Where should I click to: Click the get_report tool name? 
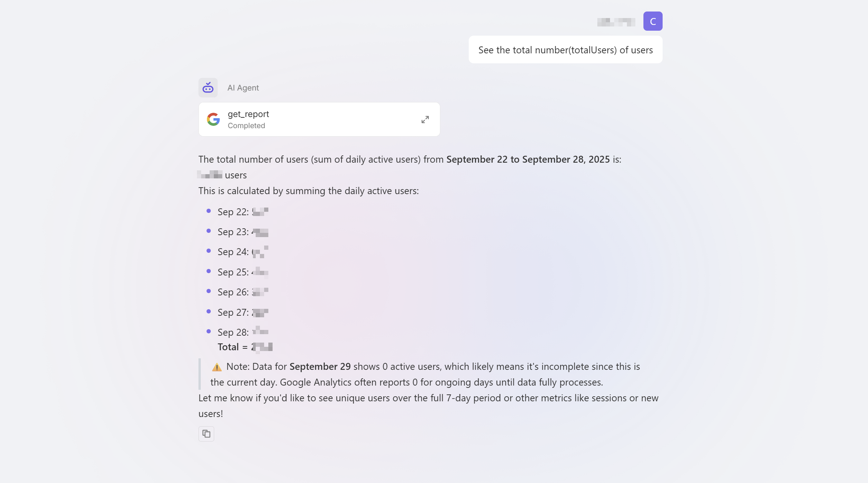point(248,114)
